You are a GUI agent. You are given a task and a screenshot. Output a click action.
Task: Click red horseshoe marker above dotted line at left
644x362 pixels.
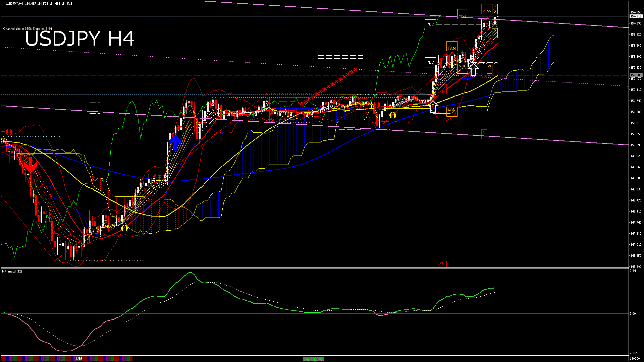point(9,132)
